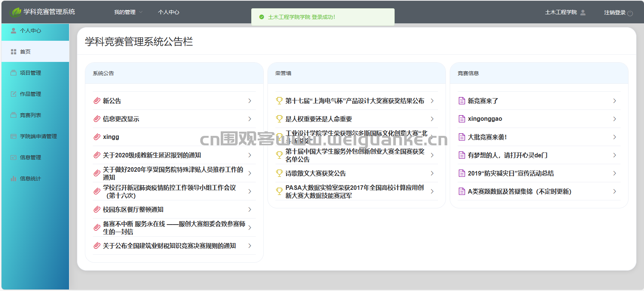Go to 项目管理 in the sidebar
The width and height of the screenshot is (644, 291).
(31, 73)
